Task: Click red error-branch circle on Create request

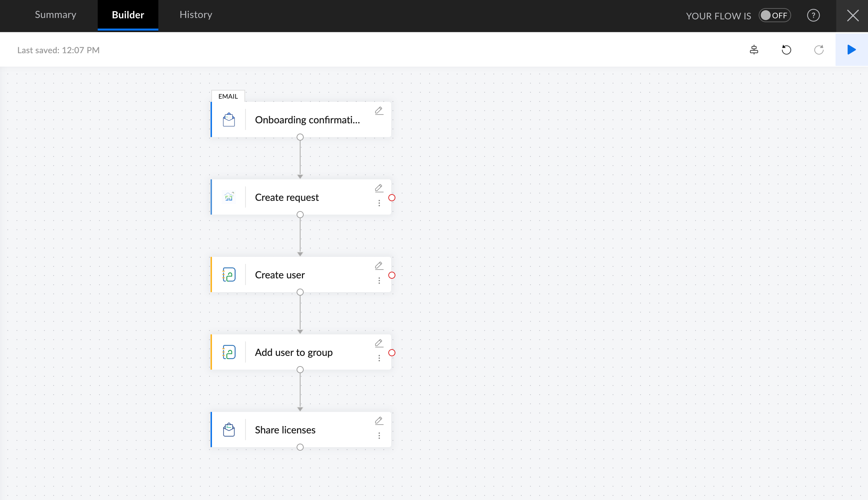Action: [x=391, y=198]
